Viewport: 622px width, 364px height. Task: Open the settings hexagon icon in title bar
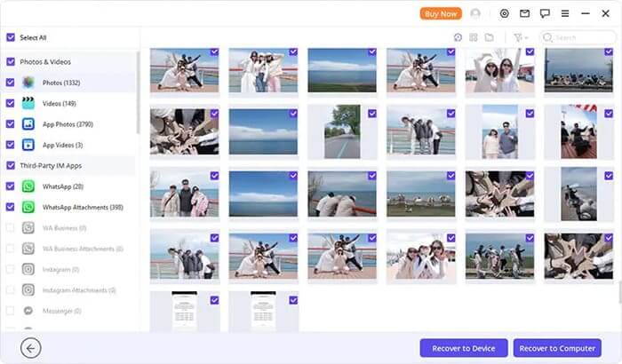tap(504, 13)
